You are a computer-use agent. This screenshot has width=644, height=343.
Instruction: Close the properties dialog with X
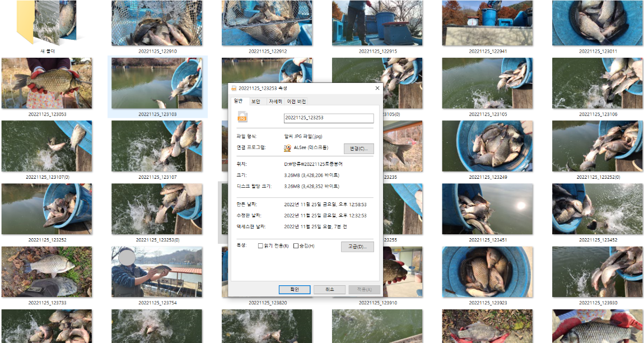(x=377, y=88)
